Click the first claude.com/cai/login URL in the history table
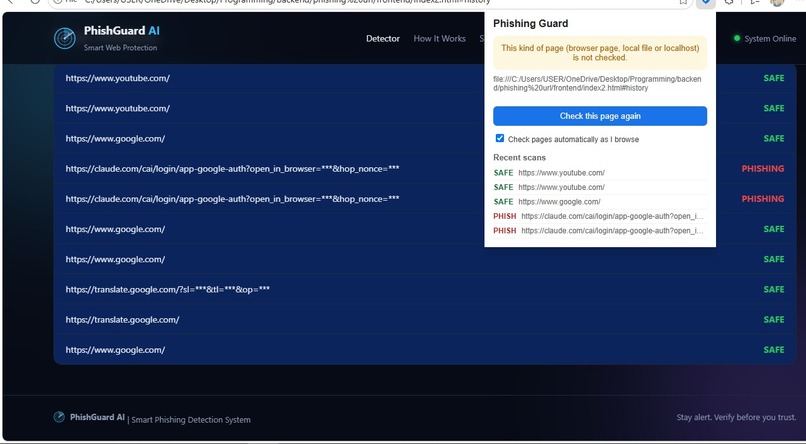The height and width of the screenshot is (444, 806). [232, 169]
